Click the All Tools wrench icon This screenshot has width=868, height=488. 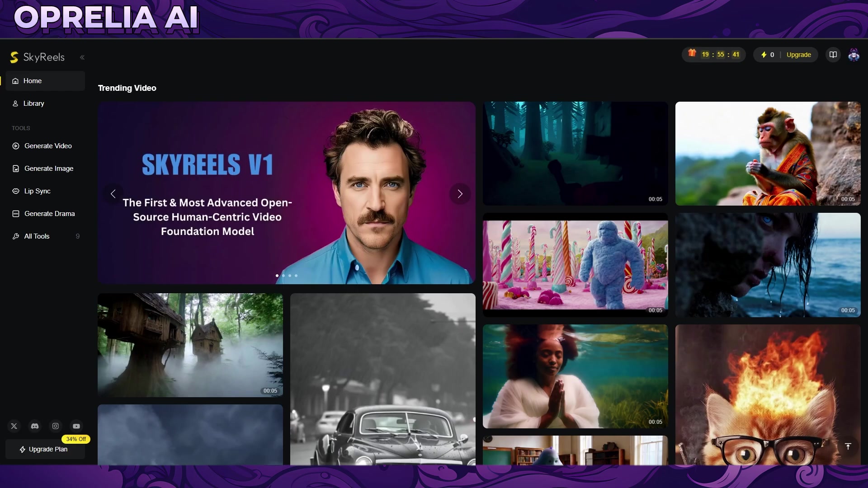[16, 236]
